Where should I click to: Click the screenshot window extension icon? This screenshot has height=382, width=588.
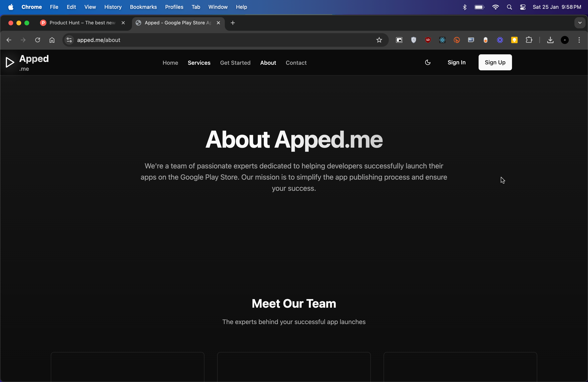pyautogui.click(x=471, y=40)
